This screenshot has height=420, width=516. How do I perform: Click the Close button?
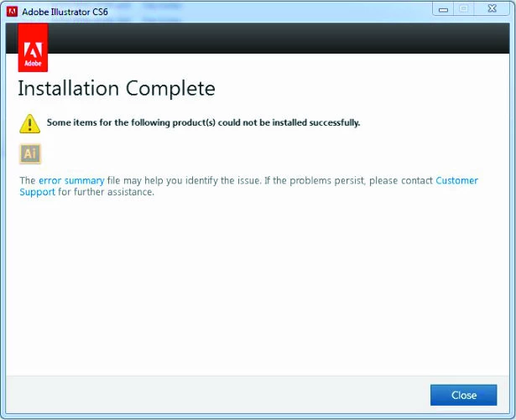(x=463, y=395)
